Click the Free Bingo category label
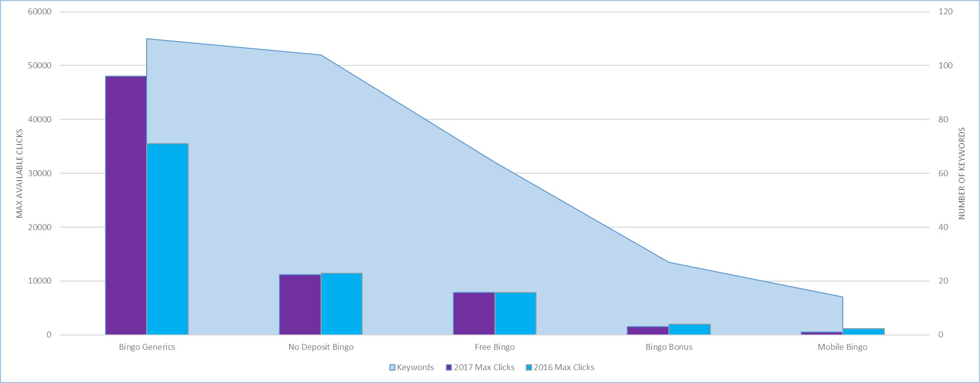980x383 pixels. tap(494, 347)
